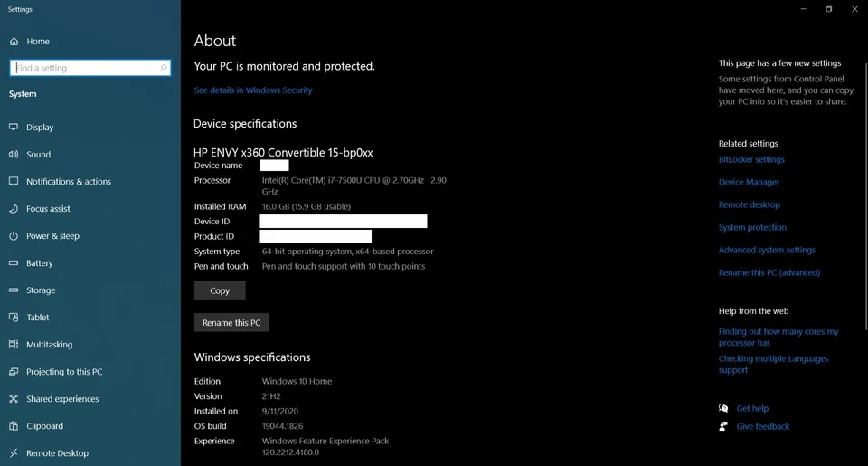
Task: Click the 'HP ENVY x360 Convertible 15-bp0xx' heading
Action: 283,152
